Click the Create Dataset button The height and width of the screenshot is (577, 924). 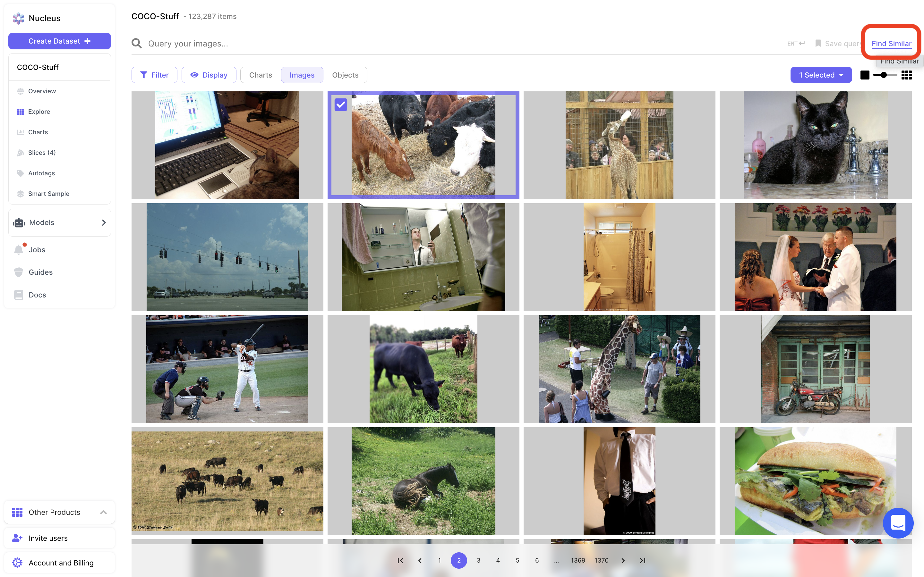[60, 41]
